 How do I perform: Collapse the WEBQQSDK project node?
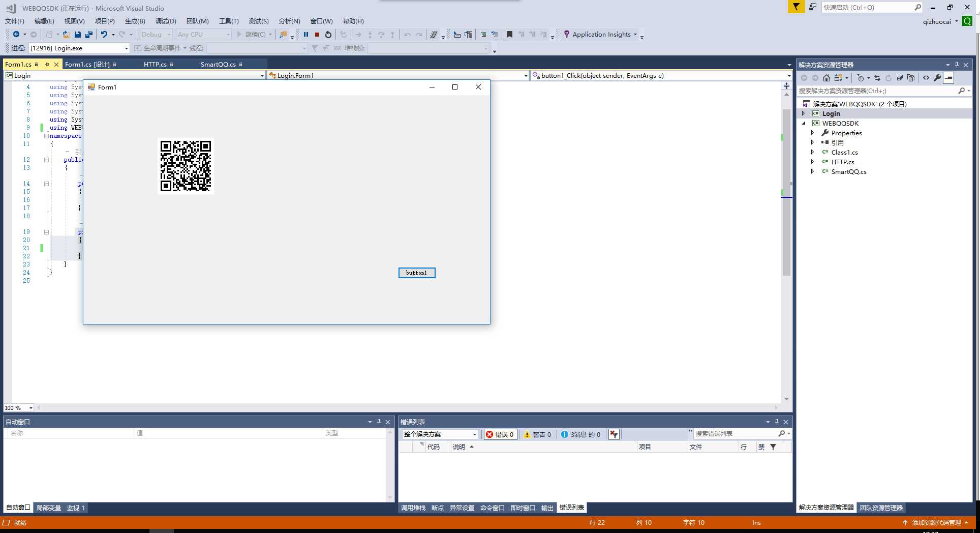[804, 123]
